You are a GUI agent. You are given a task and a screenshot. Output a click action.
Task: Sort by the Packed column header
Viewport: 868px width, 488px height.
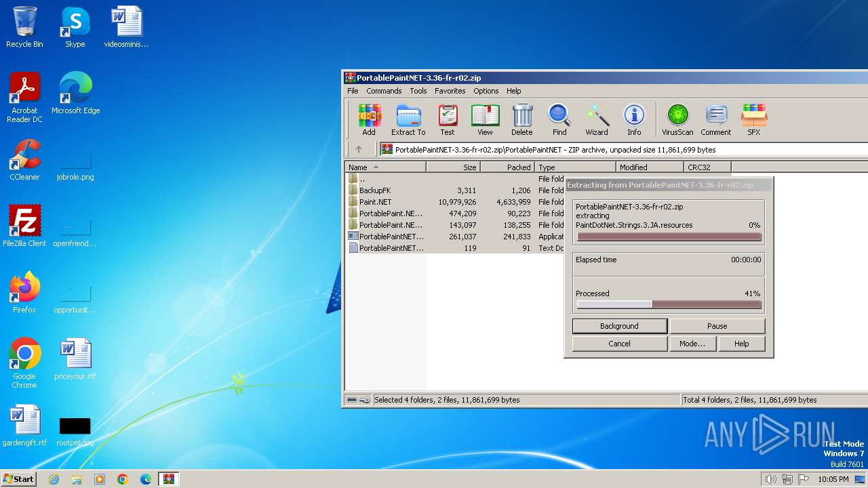point(507,167)
